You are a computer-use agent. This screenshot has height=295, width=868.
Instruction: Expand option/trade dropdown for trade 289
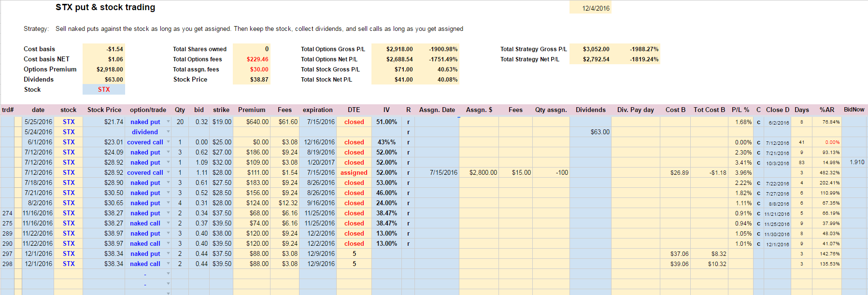[168, 233]
